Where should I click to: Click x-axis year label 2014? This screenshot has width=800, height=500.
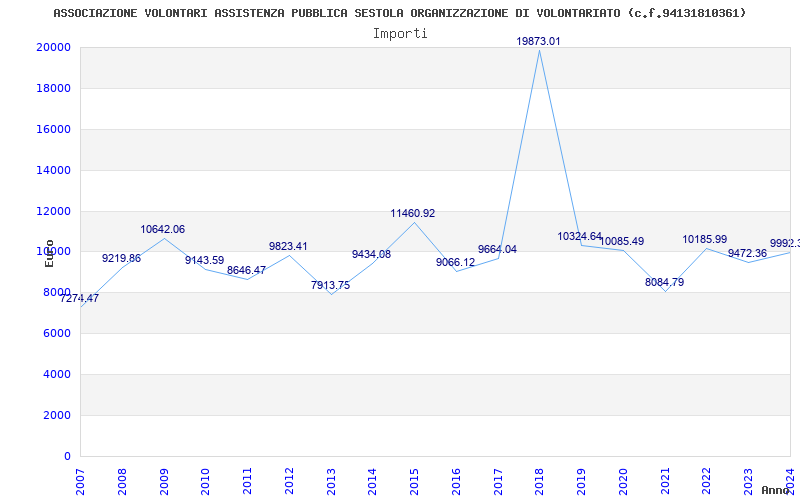(x=372, y=482)
